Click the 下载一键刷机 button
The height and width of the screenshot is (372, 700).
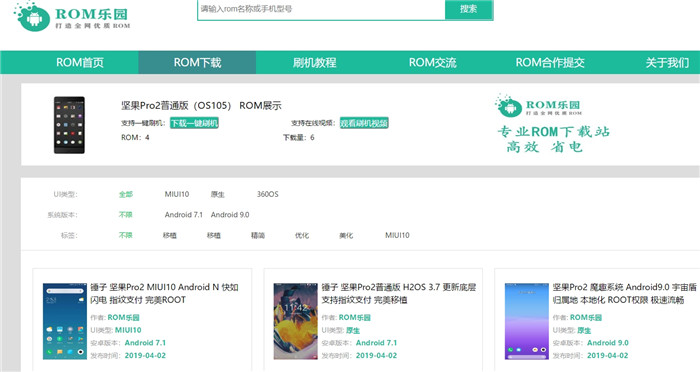(194, 123)
